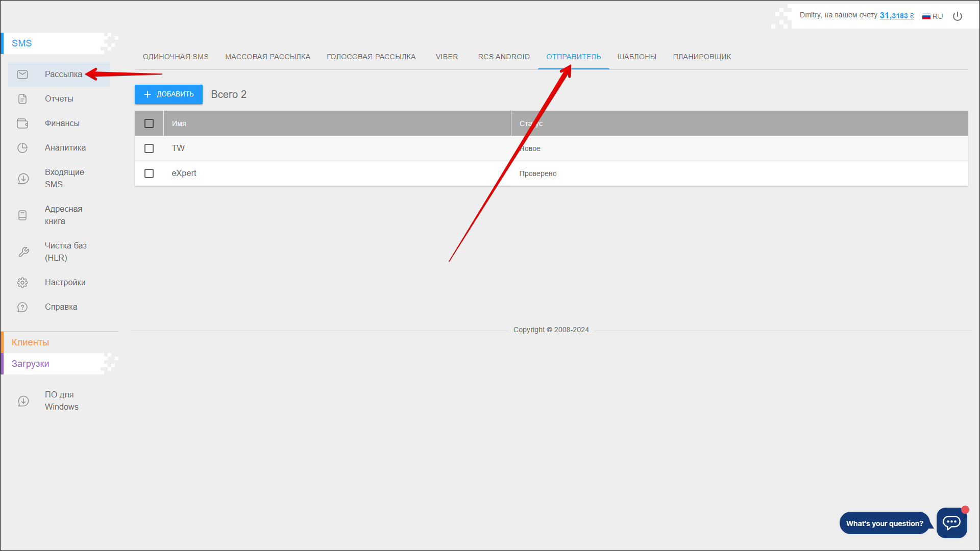980x551 pixels.
Task: Click the document icon beside Отчеты
Action: 22,99
